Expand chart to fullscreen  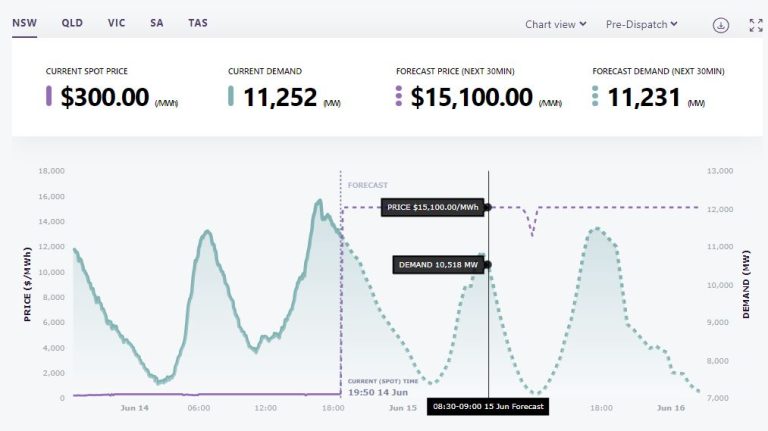pyautogui.click(x=755, y=25)
